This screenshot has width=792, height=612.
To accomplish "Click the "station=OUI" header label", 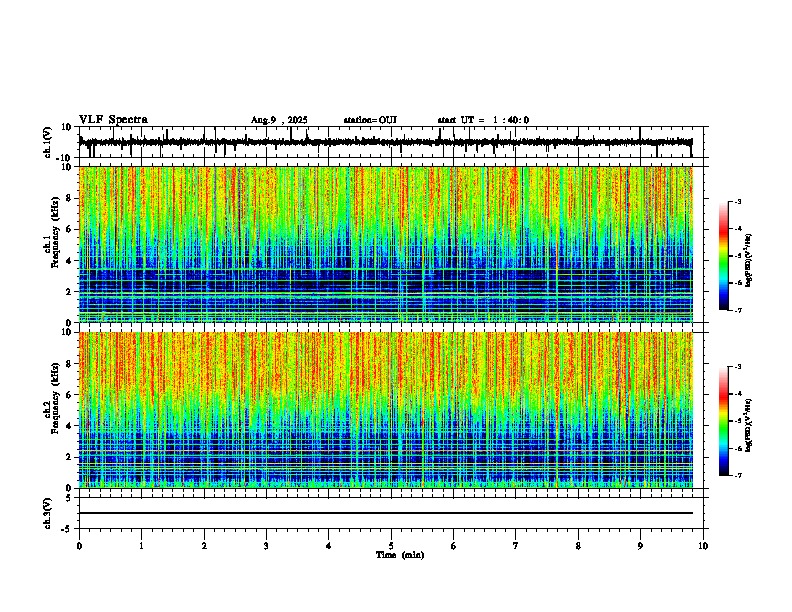I will 370,120.
